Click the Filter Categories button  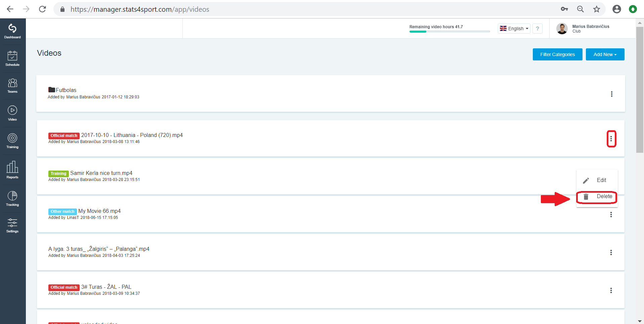558,54
